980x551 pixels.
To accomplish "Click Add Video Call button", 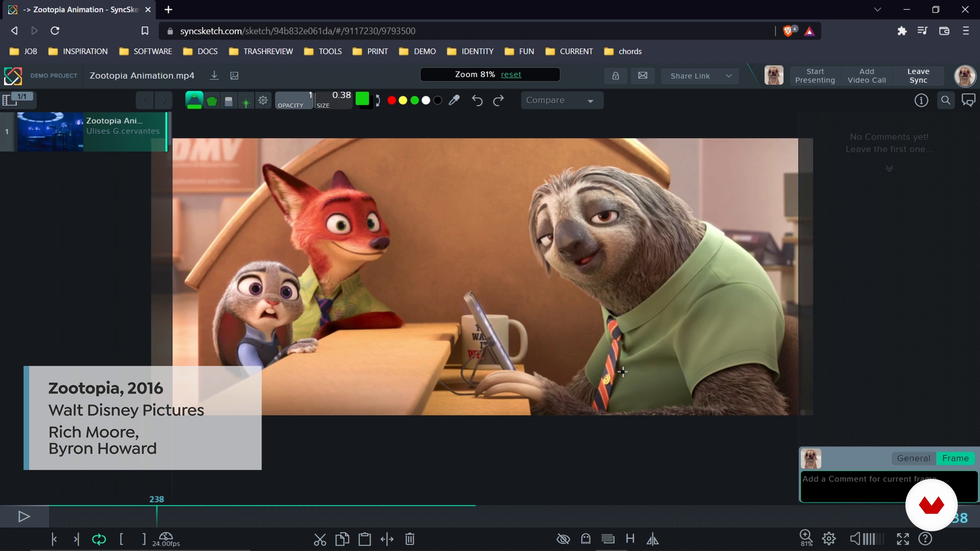I will point(867,76).
